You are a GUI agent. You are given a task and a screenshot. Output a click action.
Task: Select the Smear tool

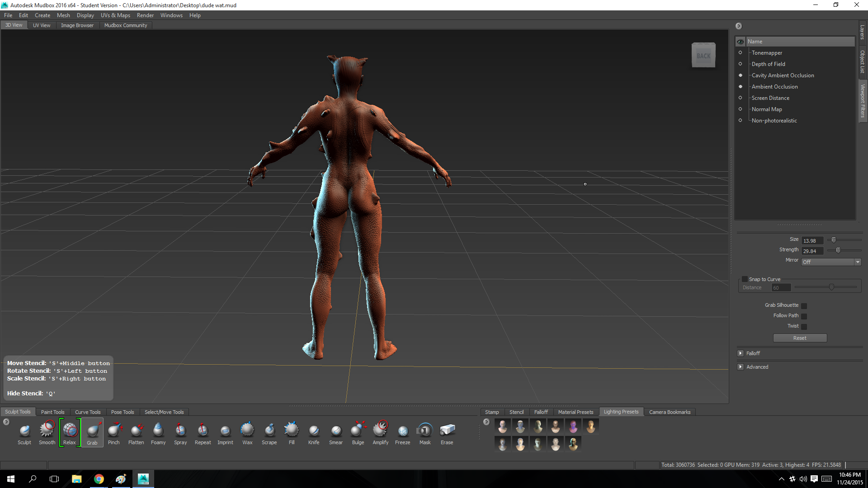click(x=336, y=433)
